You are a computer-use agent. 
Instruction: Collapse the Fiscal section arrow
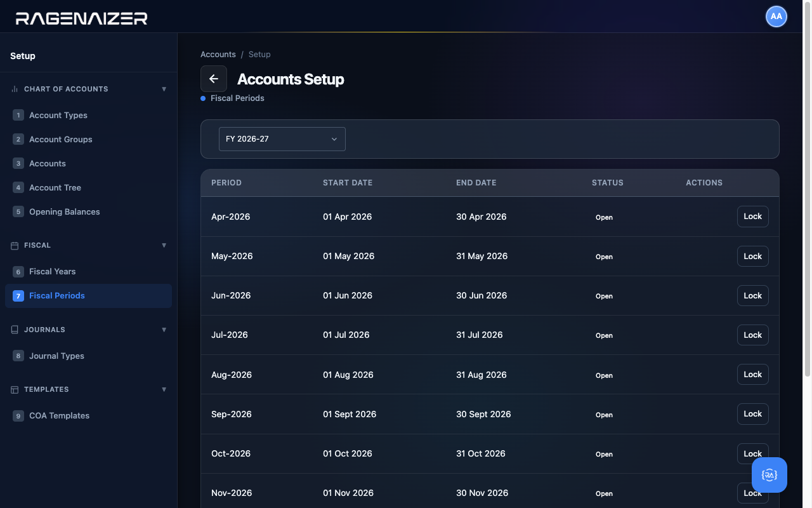[164, 245]
